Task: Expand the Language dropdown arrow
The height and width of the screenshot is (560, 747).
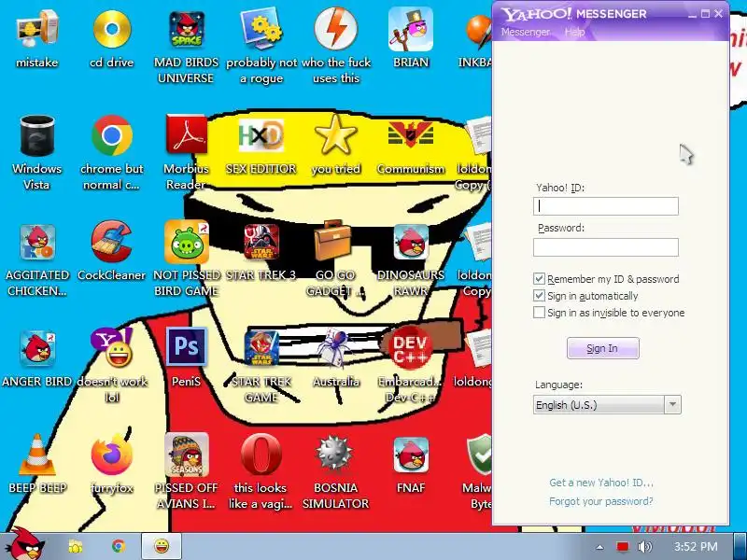Action: coord(672,404)
